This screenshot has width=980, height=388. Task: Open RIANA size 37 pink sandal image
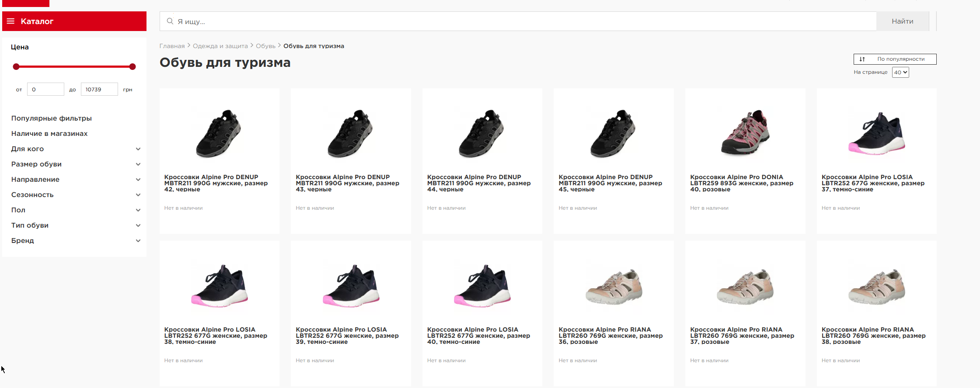click(x=745, y=287)
